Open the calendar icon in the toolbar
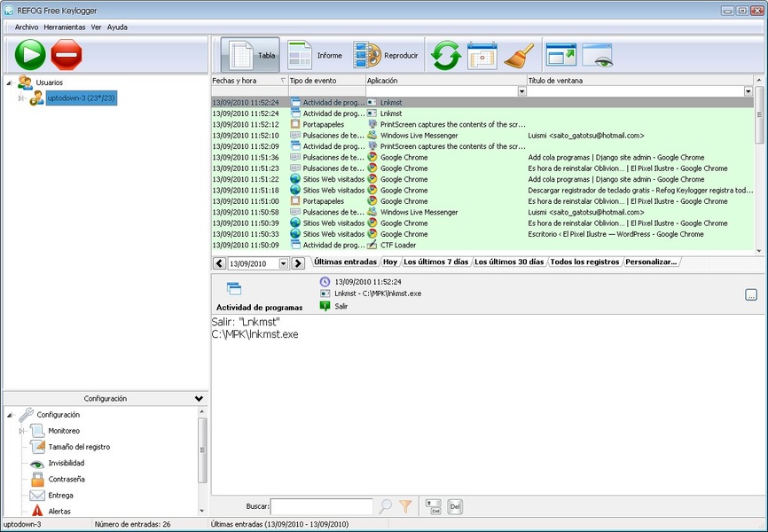 tap(482, 56)
